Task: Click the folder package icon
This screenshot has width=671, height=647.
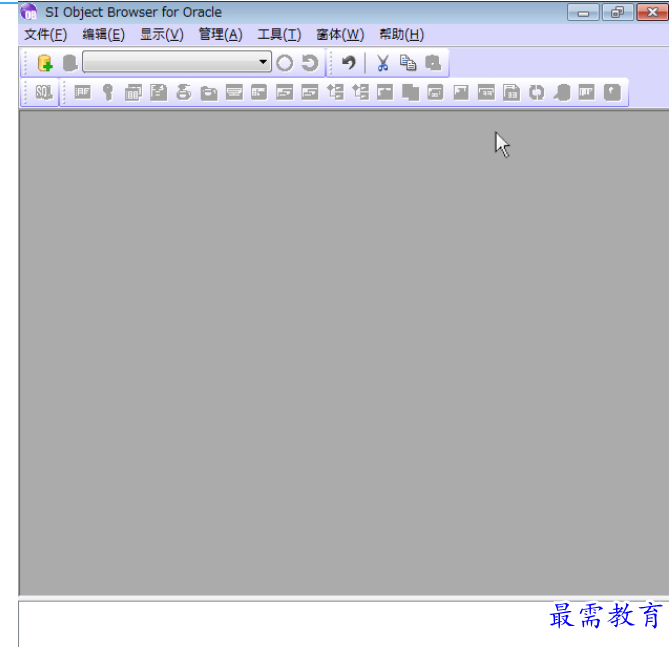Action: [209, 93]
